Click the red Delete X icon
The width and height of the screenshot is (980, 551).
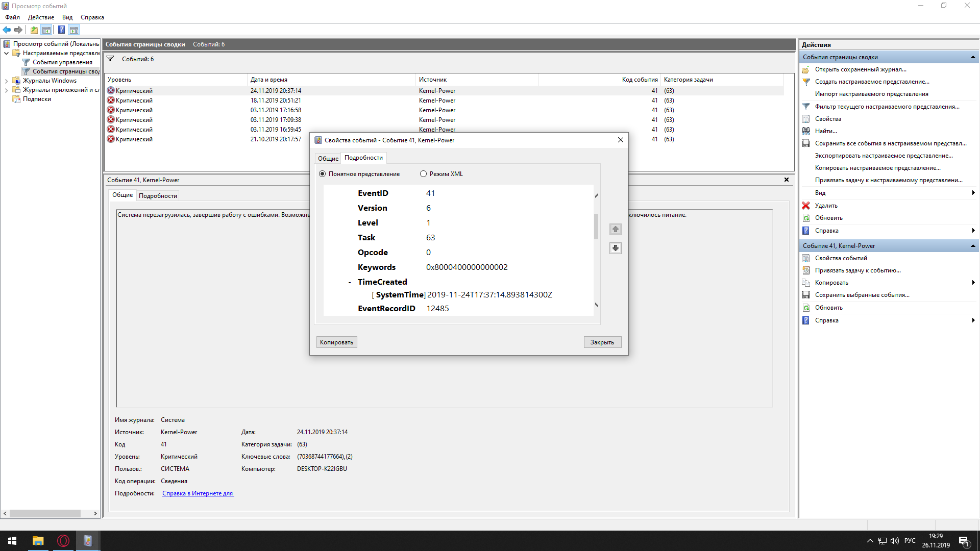(806, 206)
